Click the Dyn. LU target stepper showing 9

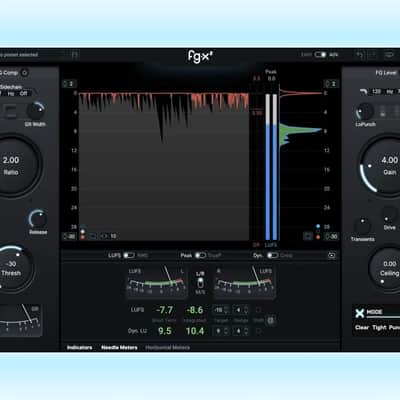221,331
